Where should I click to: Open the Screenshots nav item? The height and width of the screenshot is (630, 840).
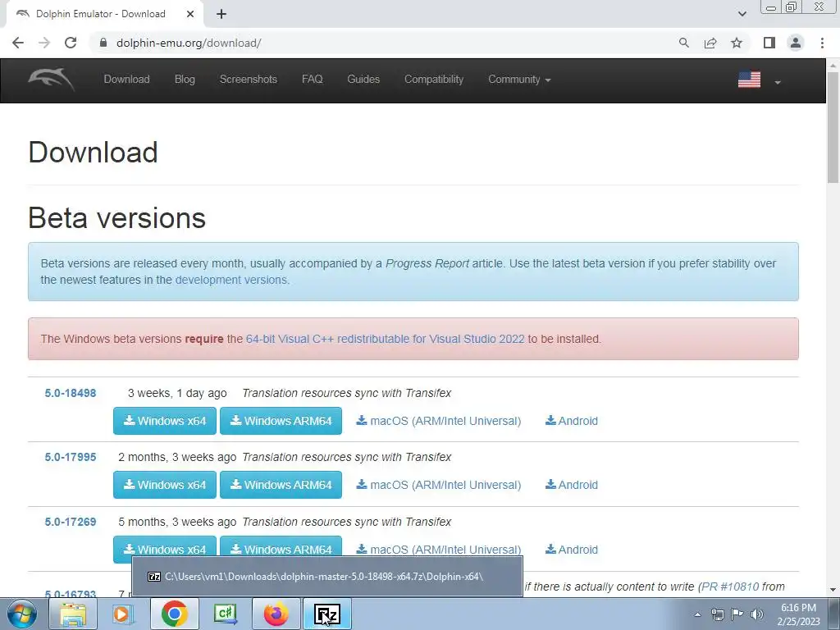coord(248,80)
